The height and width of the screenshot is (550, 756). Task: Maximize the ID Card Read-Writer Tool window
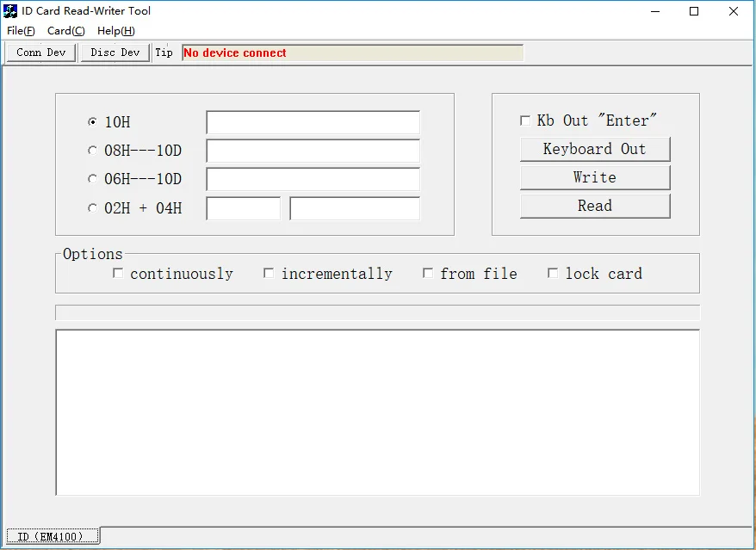pyautogui.click(x=694, y=11)
